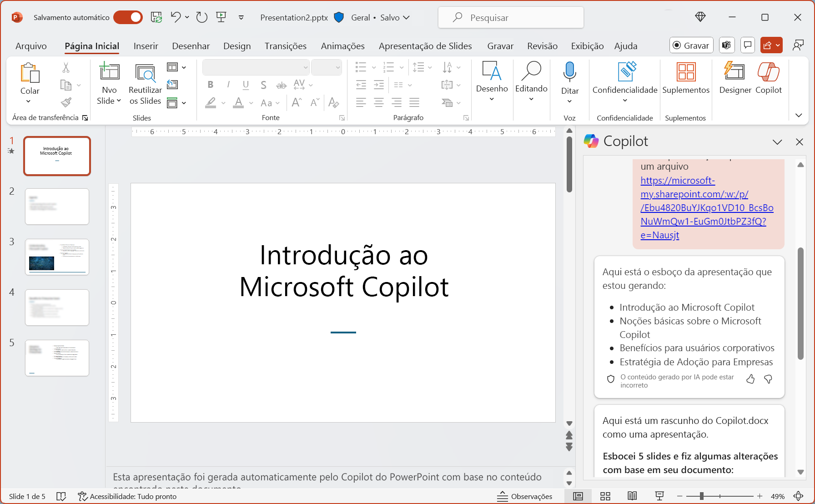
Task: Click the Gravar button
Action: tap(691, 45)
